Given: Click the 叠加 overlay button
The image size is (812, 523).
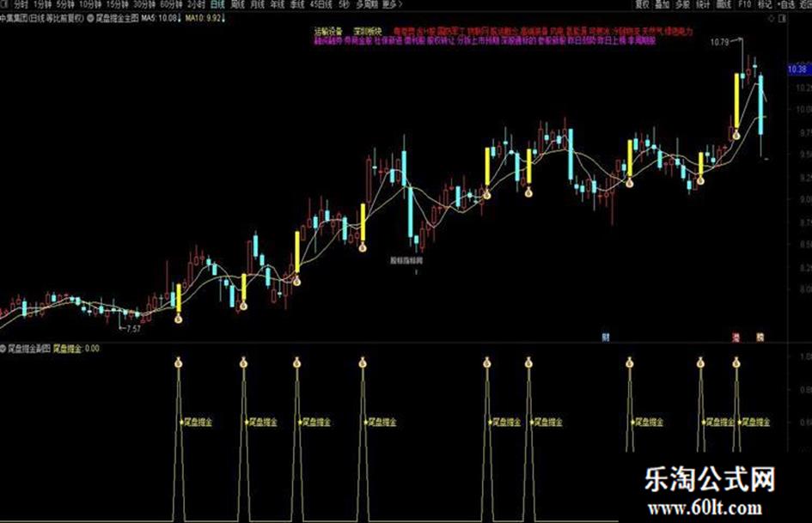Looking at the screenshot, I should click(x=662, y=4).
